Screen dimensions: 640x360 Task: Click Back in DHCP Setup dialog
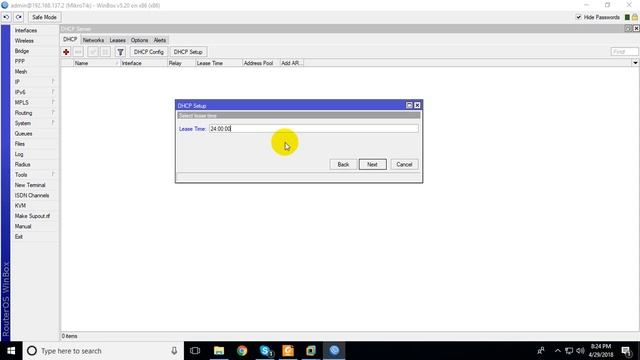[343, 164]
